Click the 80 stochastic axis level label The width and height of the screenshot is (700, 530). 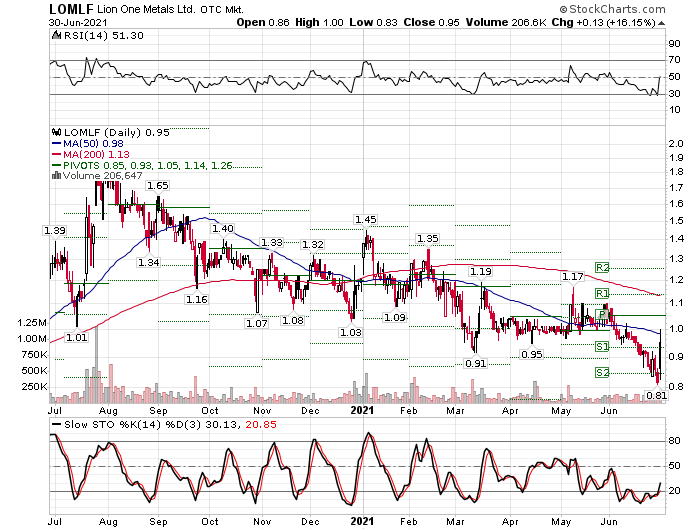point(675,441)
